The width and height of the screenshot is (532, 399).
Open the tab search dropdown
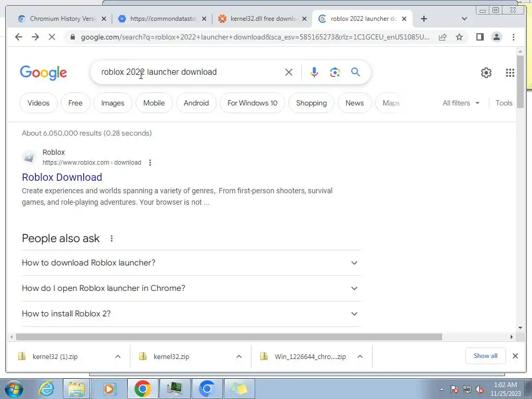(x=464, y=19)
